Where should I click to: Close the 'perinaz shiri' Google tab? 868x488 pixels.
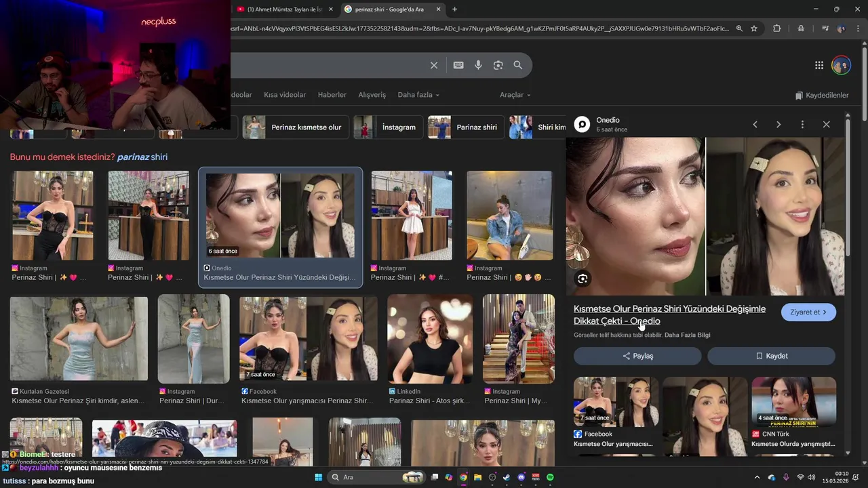click(x=439, y=9)
